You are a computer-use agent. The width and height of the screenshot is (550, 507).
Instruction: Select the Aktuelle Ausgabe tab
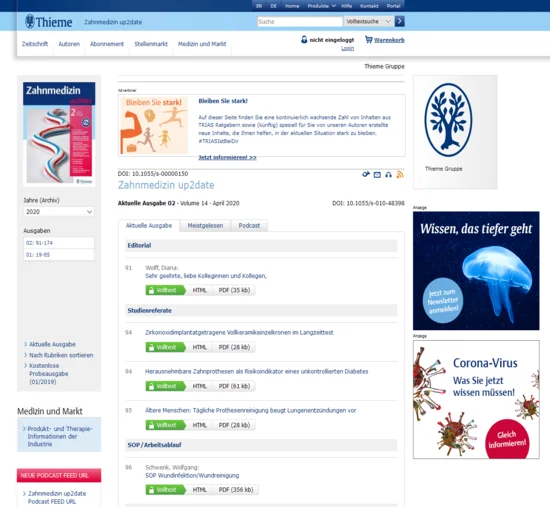[x=149, y=226]
